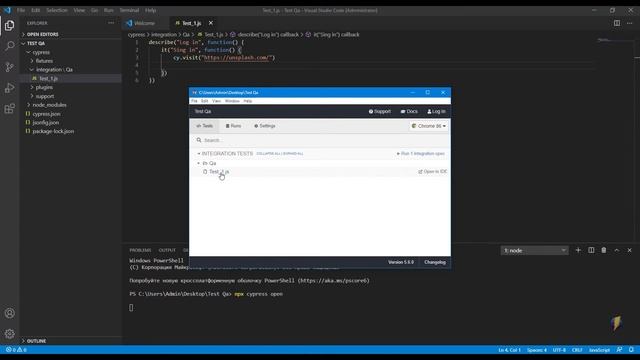Open editor More Actions ellipsis
The image size is (640, 360).
(629, 23)
